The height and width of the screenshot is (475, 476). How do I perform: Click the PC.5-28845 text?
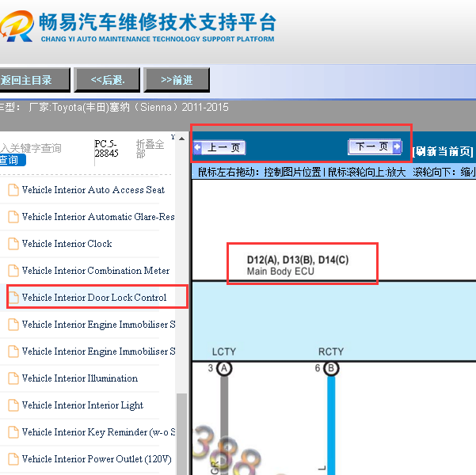click(106, 148)
